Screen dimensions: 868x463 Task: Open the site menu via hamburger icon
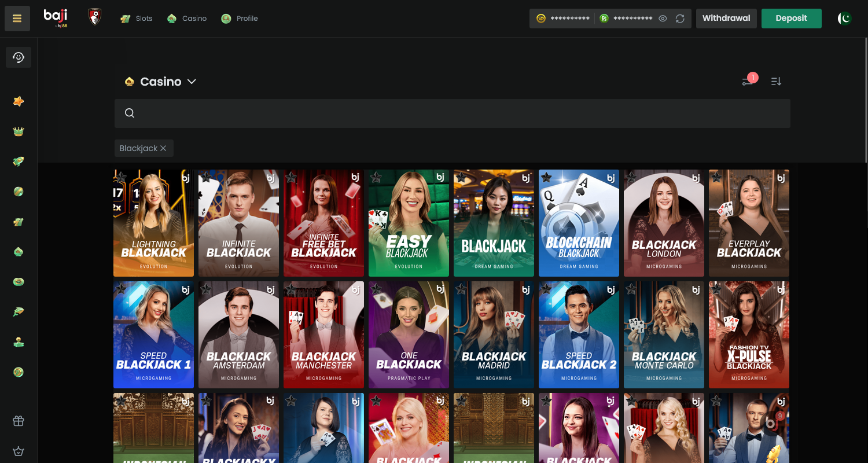(x=17, y=18)
